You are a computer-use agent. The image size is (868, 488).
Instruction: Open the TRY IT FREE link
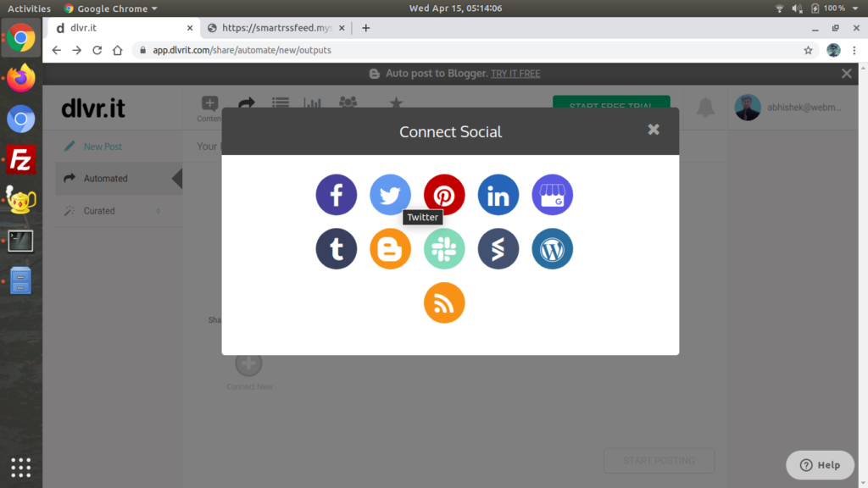click(x=515, y=74)
